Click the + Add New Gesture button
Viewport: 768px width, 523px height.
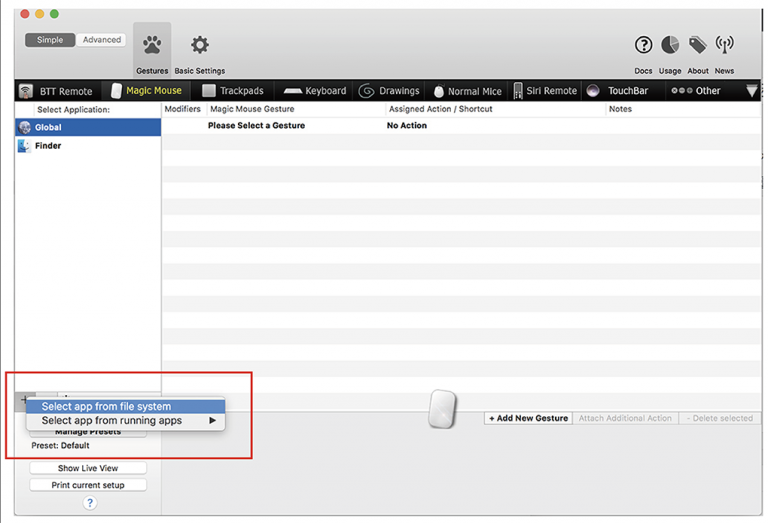[x=528, y=418]
